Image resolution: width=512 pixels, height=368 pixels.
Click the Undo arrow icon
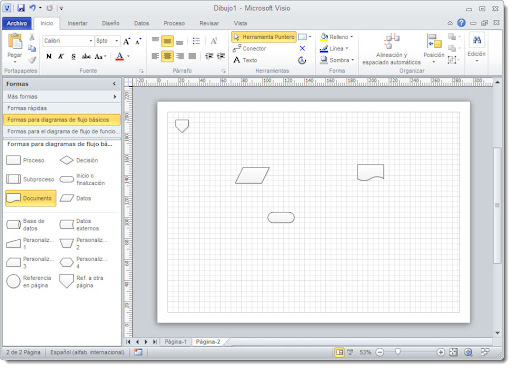[x=32, y=8]
